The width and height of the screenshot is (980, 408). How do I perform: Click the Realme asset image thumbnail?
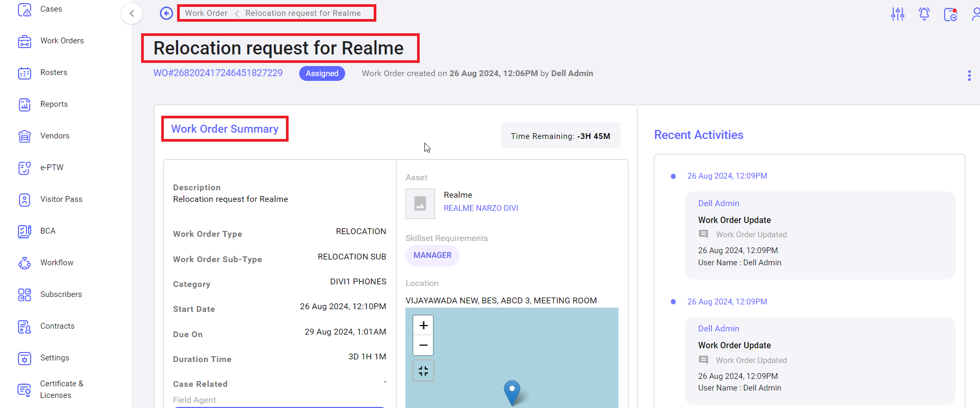(420, 203)
